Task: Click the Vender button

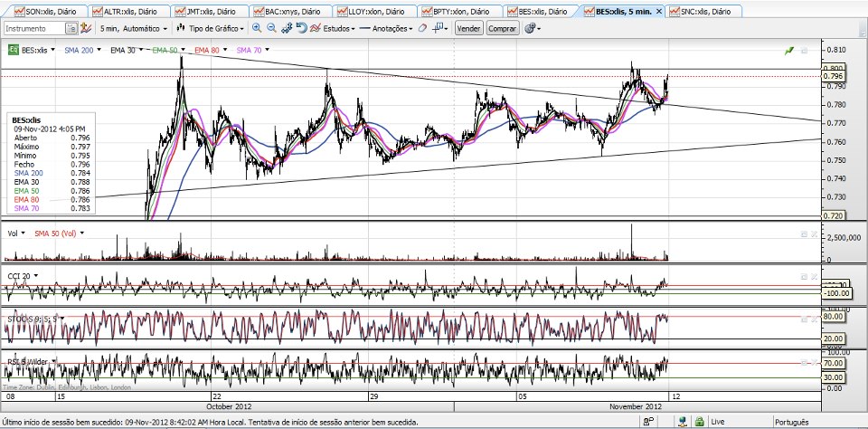Action: (468, 28)
